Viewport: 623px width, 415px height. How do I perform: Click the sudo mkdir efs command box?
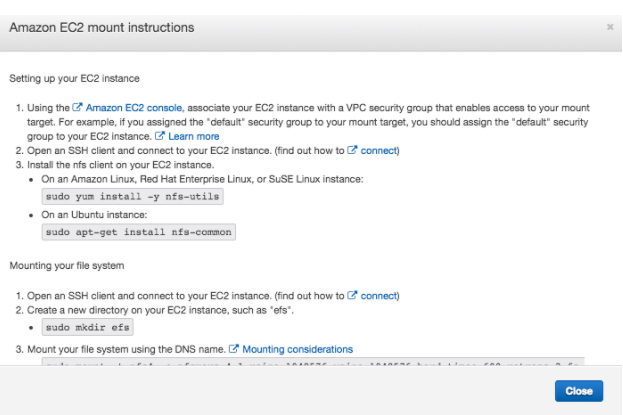(x=87, y=327)
